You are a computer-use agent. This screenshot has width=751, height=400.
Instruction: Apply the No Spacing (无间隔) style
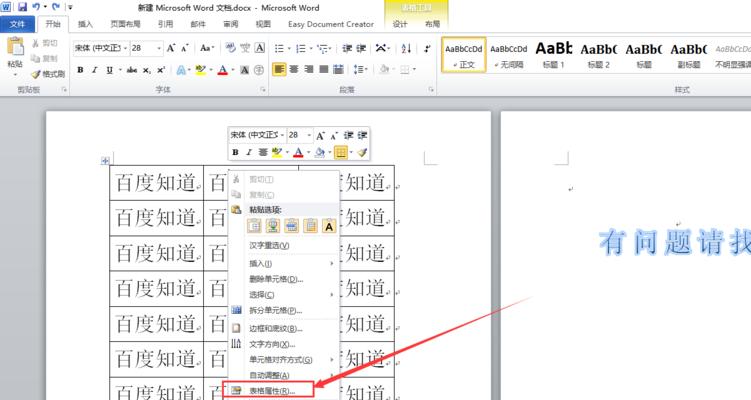point(509,55)
